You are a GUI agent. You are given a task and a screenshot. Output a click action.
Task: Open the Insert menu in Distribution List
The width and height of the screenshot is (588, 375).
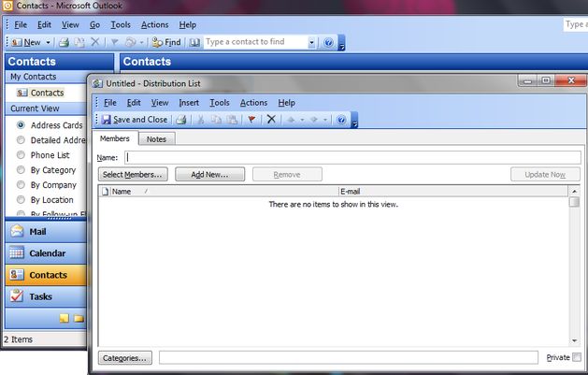[x=189, y=102]
